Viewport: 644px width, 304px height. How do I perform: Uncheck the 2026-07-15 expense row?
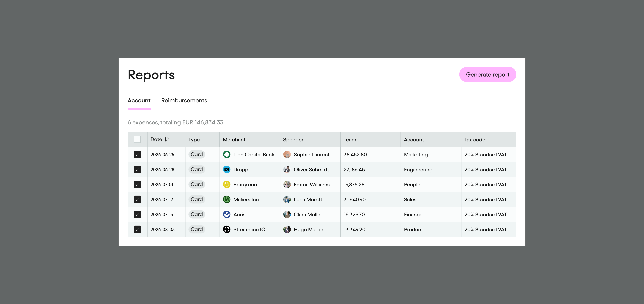(137, 214)
